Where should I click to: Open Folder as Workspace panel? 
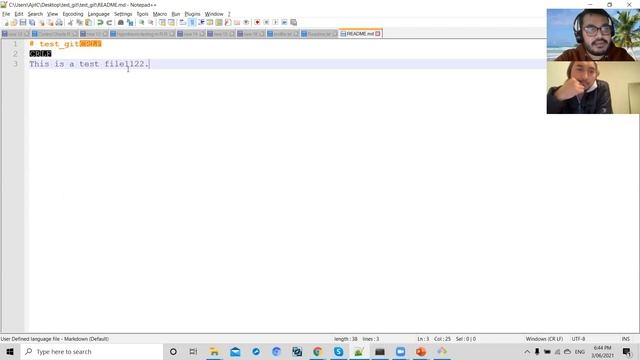[237, 22]
